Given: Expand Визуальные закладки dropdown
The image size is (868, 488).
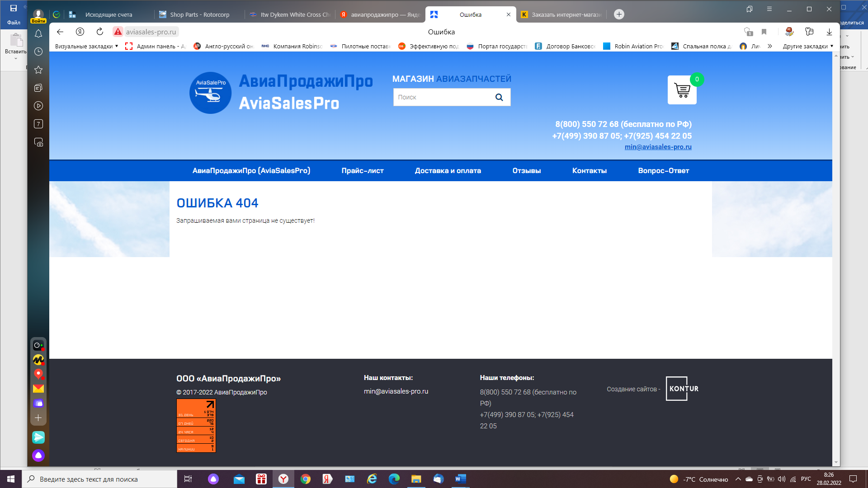Looking at the screenshot, I should point(86,46).
